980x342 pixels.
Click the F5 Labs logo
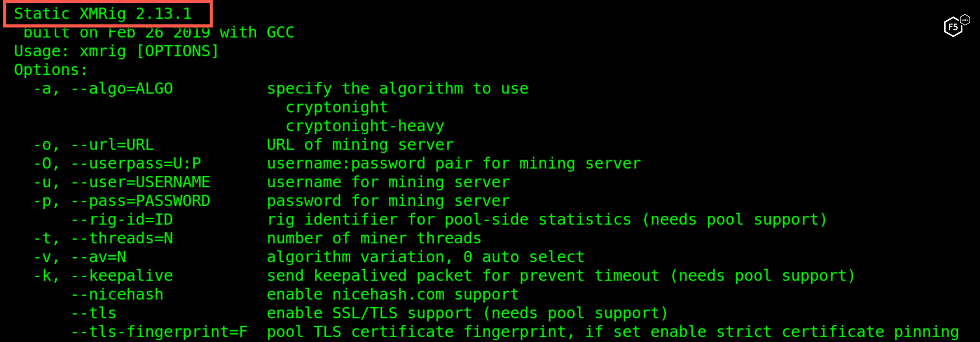point(956,26)
